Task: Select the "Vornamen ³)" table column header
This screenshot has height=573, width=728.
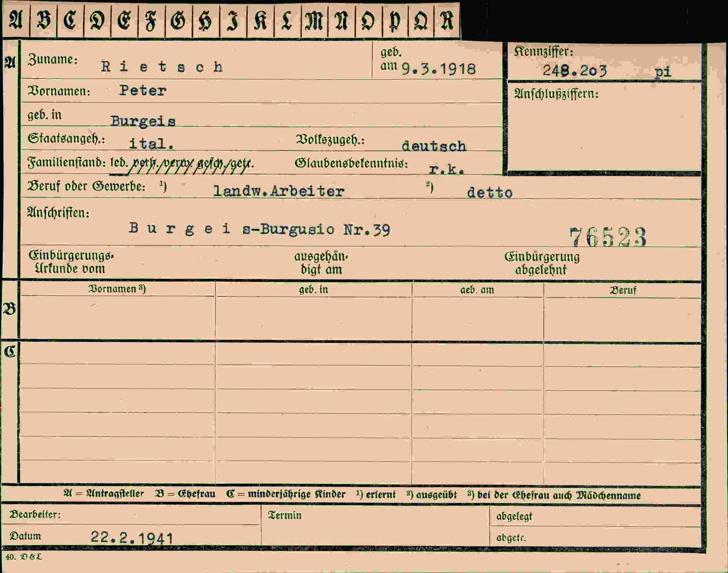Action: click(117, 289)
